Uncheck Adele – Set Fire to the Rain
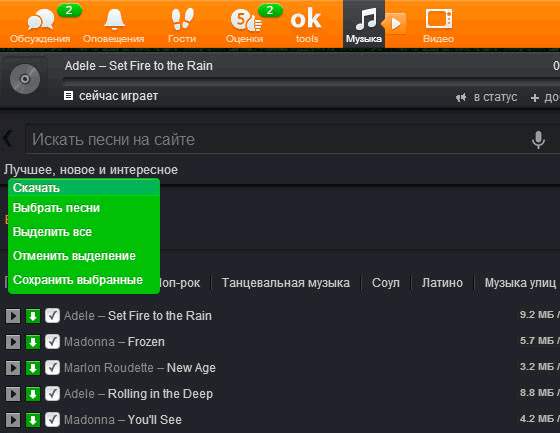Image resolution: width=560 pixels, height=433 pixels. click(52, 316)
